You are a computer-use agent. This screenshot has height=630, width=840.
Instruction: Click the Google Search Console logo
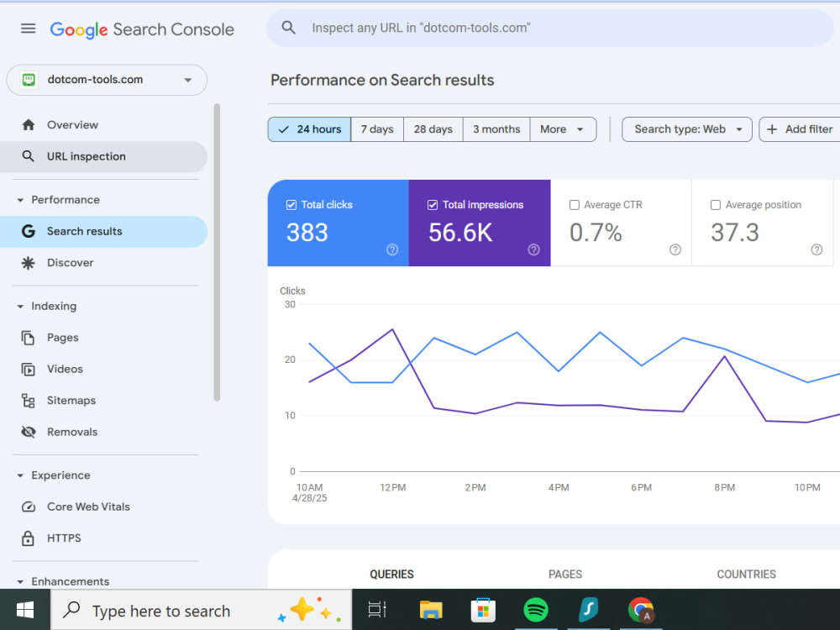click(x=142, y=29)
